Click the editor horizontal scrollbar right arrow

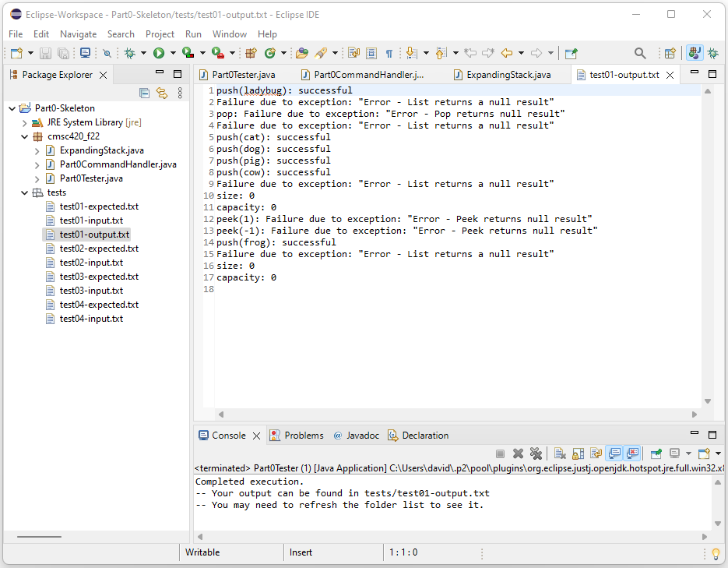point(695,415)
